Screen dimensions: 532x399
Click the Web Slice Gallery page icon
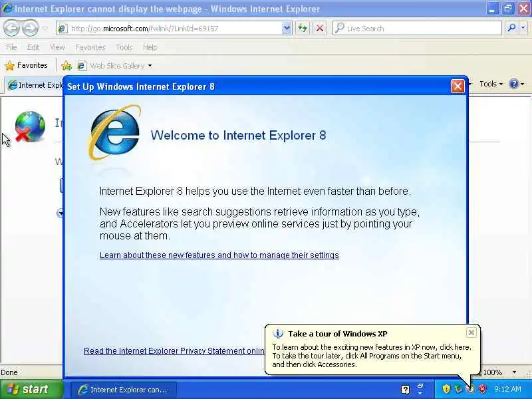point(81,65)
